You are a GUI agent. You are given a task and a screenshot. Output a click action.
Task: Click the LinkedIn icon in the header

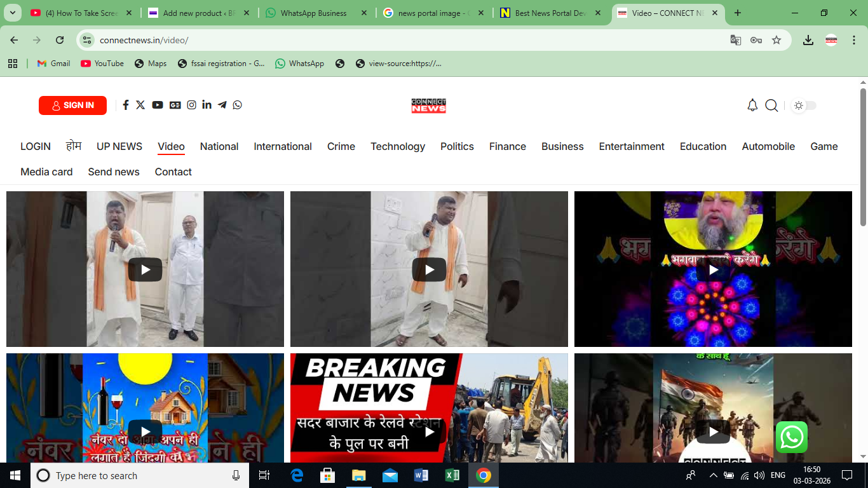[x=207, y=105]
